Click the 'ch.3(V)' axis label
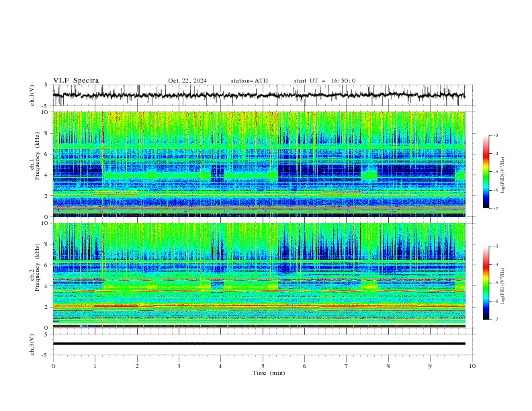Viewport: 532px width, 411px height. pyautogui.click(x=32, y=345)
